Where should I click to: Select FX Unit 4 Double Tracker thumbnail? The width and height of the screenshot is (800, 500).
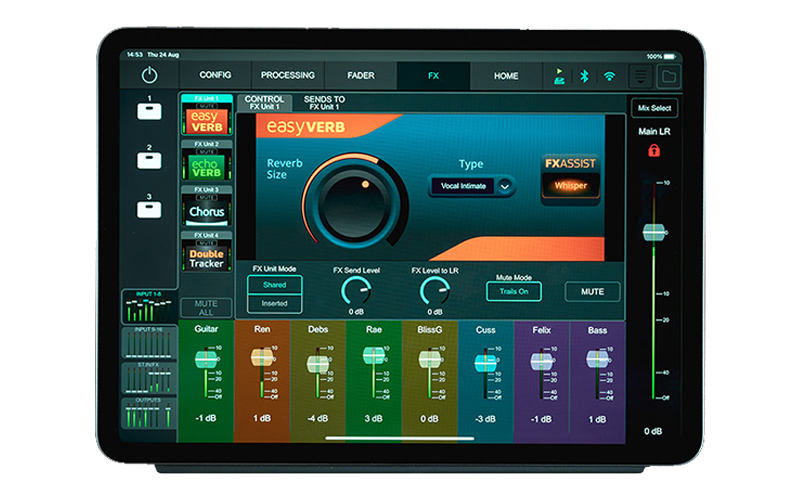207,252
